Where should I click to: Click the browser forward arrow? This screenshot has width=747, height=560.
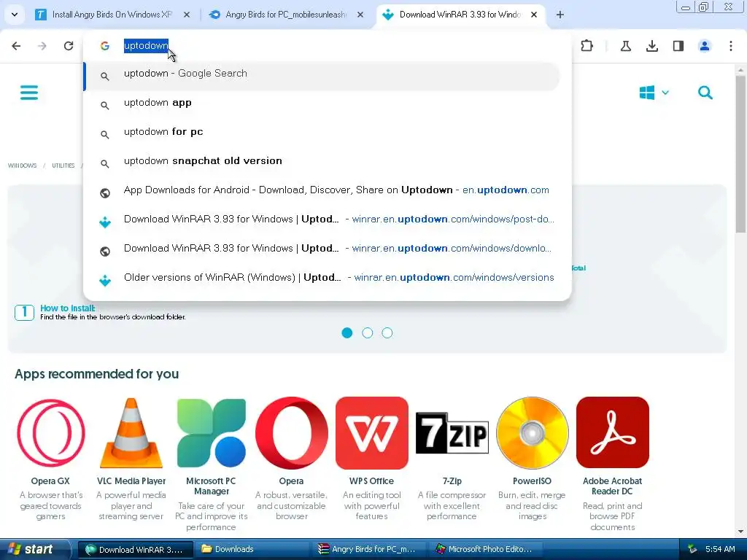[x=42, y=46]
